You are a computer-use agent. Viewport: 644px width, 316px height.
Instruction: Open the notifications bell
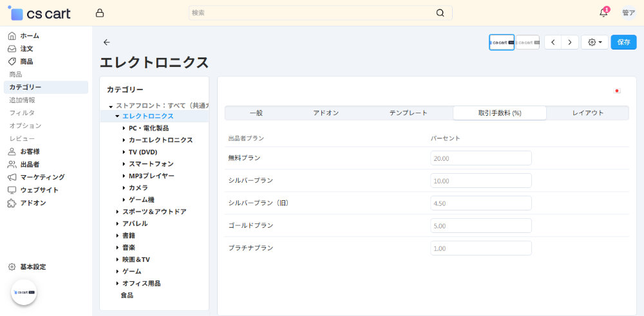point(603,13)
